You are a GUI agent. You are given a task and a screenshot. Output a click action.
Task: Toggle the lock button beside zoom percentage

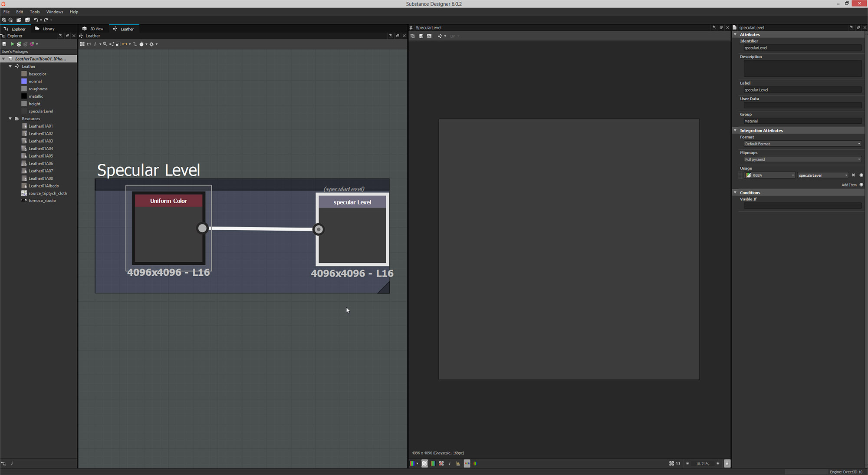click(x=727, y=463)
